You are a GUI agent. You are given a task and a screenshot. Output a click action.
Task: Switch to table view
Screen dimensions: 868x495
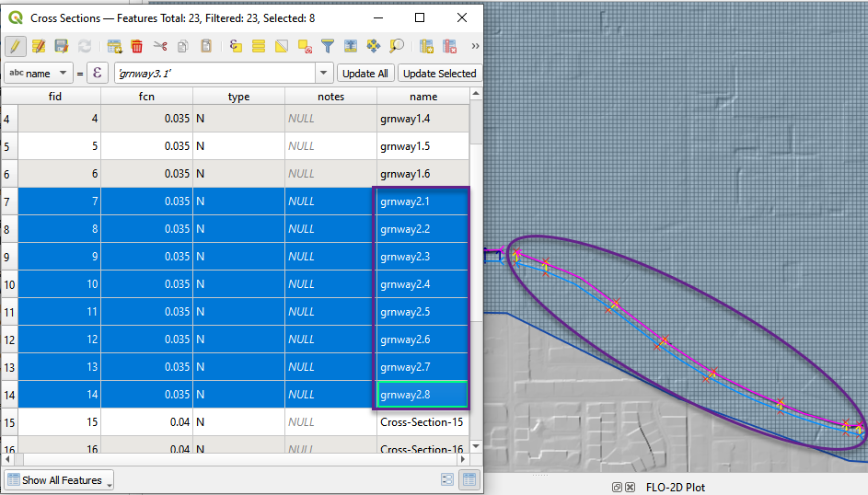469,479
